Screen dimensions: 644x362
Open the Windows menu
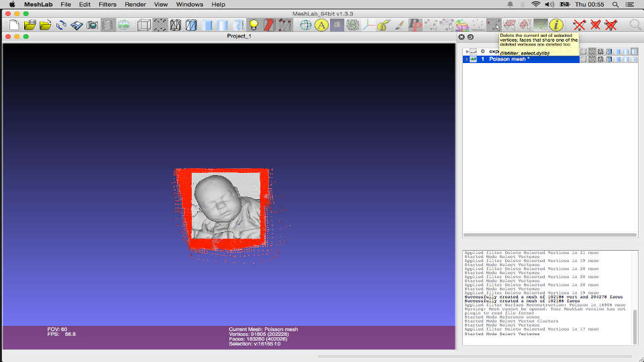tap(189, 5)
